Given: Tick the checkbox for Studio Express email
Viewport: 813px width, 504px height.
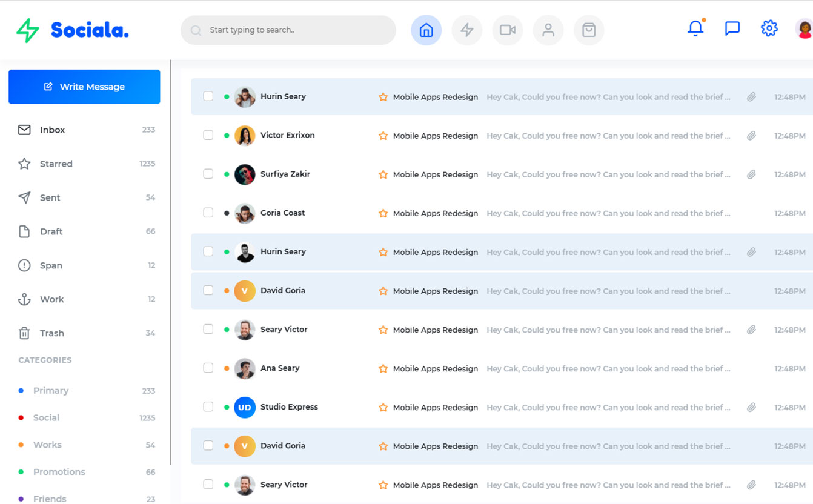Looking at the screenshot, I should [x=208, y=406].
